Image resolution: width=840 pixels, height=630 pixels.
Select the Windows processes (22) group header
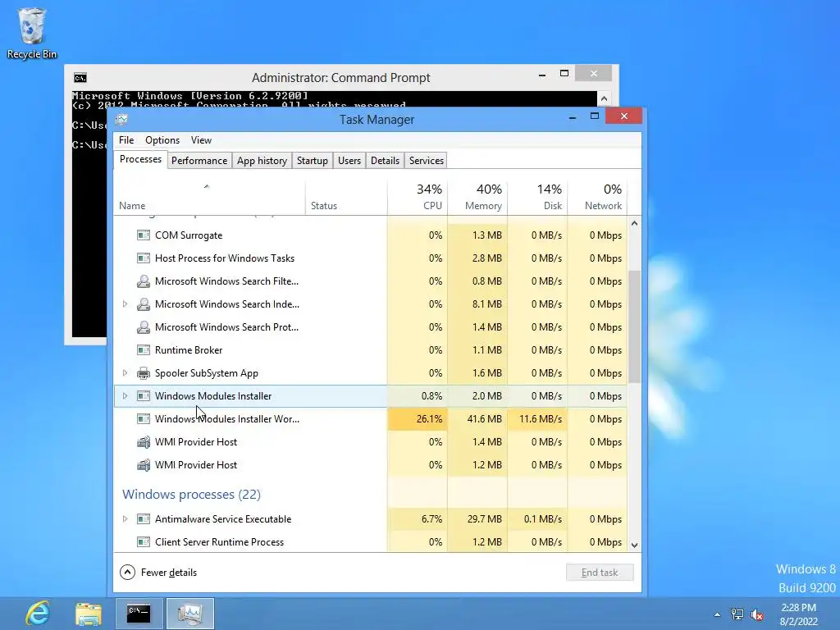tap(191, 494)
